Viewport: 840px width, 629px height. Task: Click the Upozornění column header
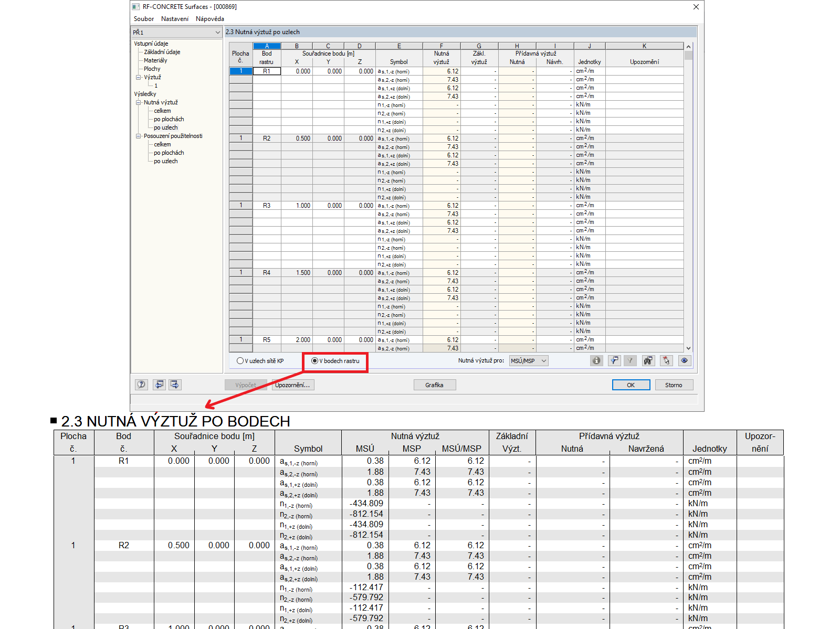tap(645, 62)
